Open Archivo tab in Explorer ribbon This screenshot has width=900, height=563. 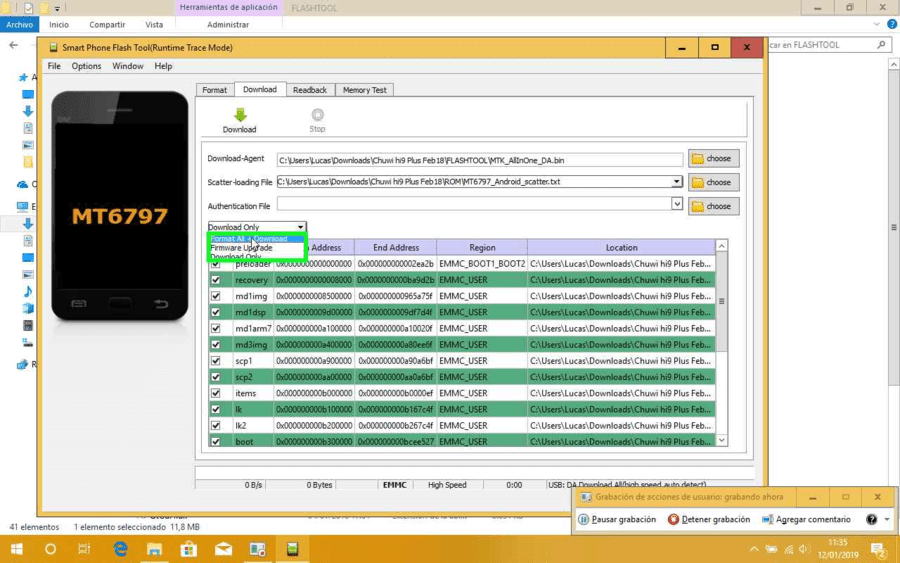[x=20, y=25]
